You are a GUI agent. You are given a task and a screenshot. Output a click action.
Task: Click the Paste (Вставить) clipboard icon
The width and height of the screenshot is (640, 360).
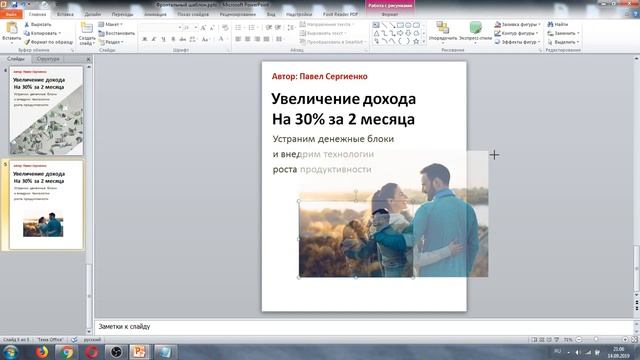coord(11,28)
